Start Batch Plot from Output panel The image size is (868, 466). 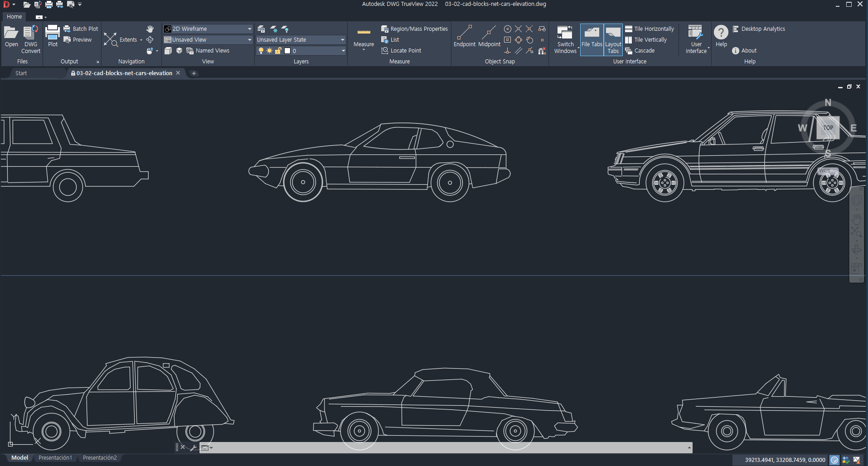click(x=81, y=29)
